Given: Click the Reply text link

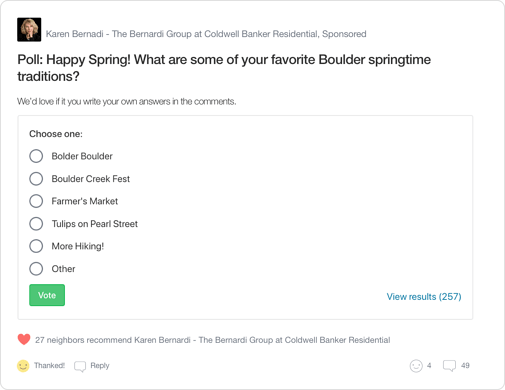Looking at the screenshot, I should (100, 366).
